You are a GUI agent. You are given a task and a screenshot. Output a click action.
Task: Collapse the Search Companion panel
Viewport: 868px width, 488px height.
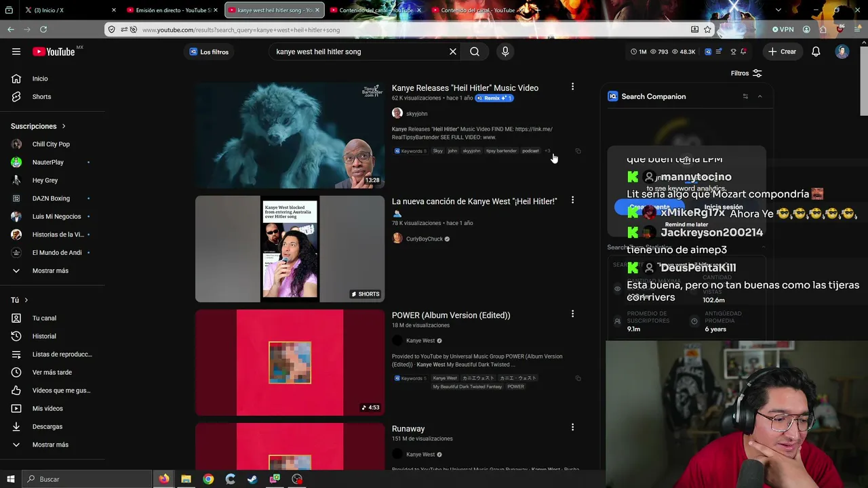pos(759,97)
